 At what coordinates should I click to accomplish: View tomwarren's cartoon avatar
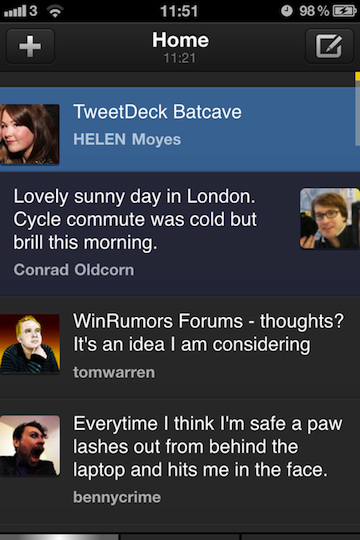pos(30,344)
